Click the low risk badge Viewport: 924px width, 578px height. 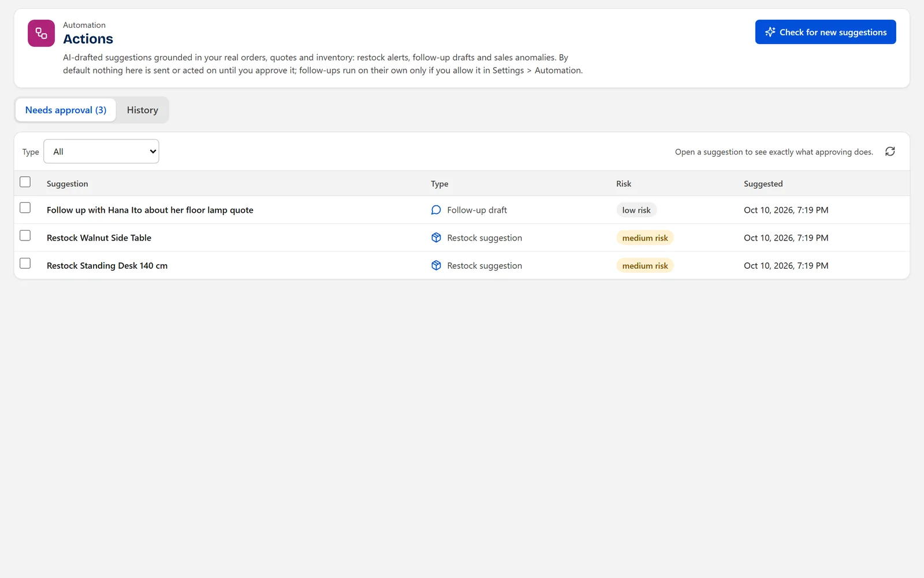636,210
